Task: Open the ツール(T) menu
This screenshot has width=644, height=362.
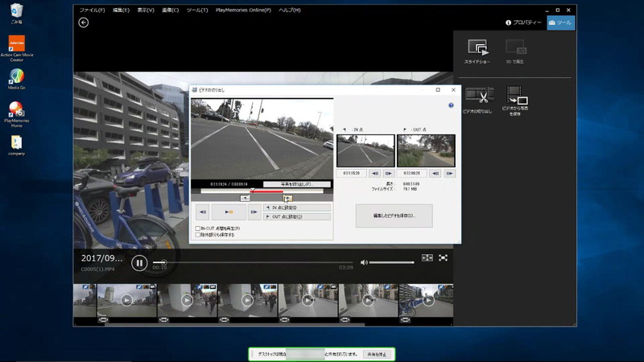Action: click(197, 10)
